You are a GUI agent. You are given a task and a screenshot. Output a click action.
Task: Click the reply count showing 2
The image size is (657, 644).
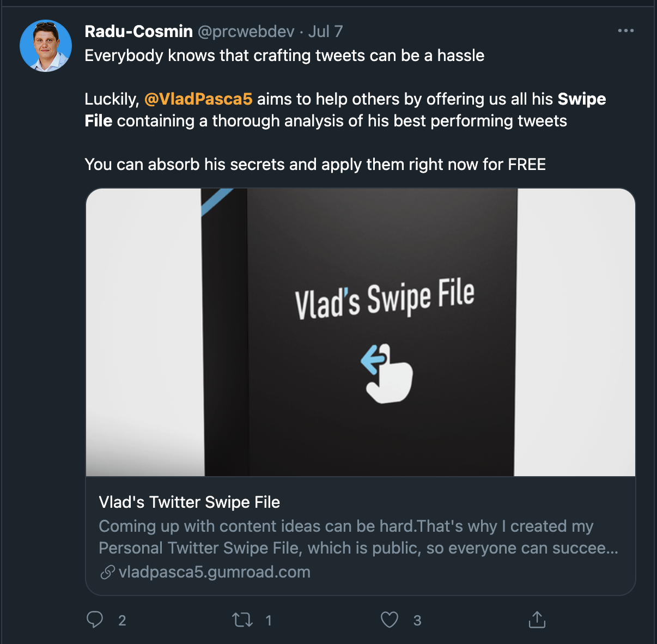pyautogui.click(x=122, y=621)
